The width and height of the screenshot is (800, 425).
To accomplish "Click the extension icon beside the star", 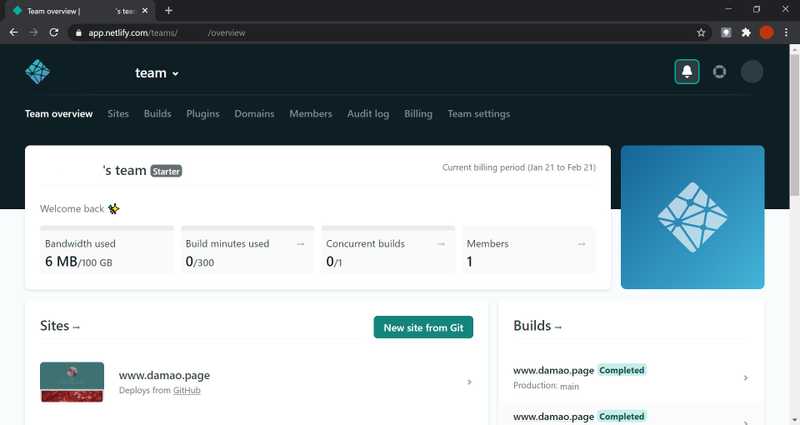I will coord(726,33).
